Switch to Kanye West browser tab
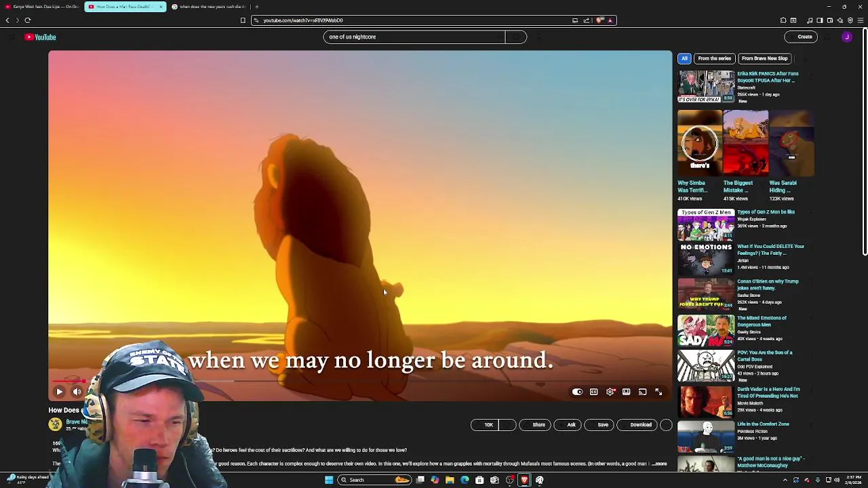 click(x=42, y=7)
